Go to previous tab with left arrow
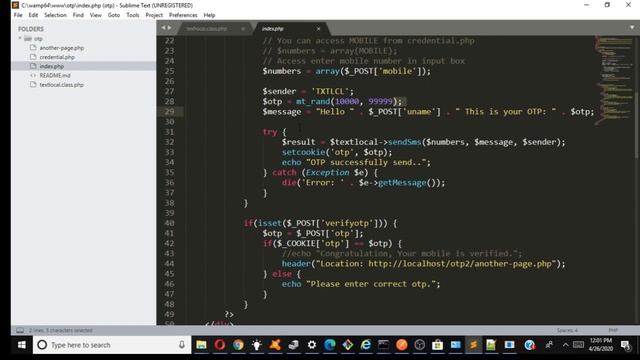 163,28
